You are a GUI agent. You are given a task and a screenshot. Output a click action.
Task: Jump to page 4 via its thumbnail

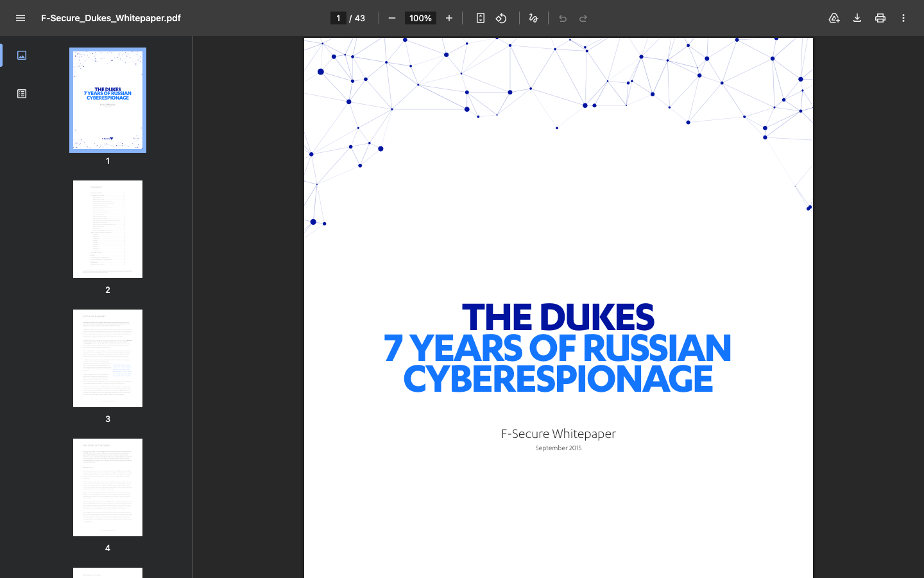point(107,487)
